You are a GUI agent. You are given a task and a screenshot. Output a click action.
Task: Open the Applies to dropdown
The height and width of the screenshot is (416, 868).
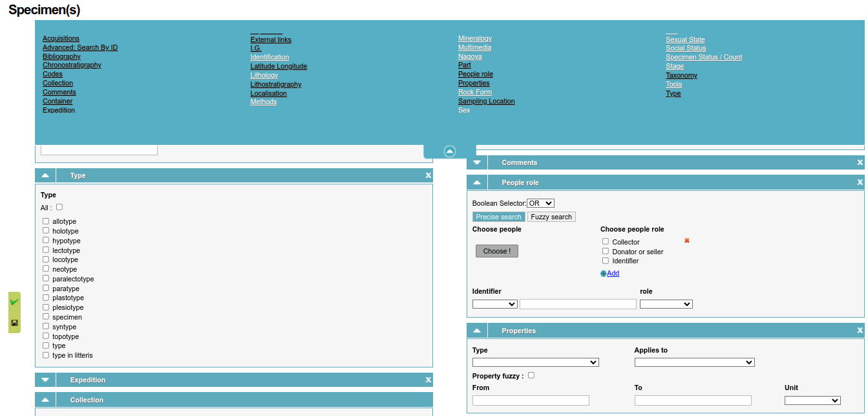click(694, 362)
